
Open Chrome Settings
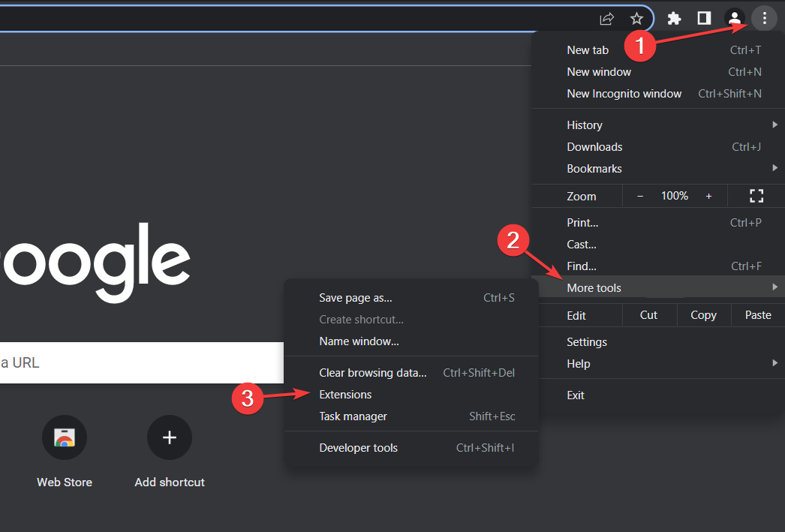point(586,341)
